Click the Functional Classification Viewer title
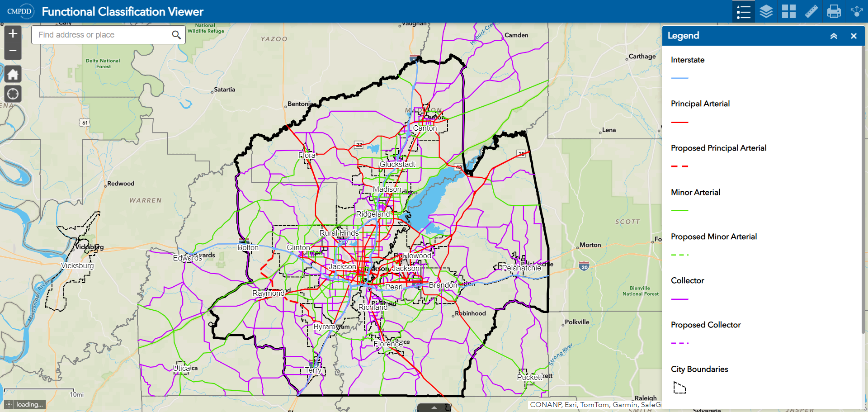 tap(123, 11)
